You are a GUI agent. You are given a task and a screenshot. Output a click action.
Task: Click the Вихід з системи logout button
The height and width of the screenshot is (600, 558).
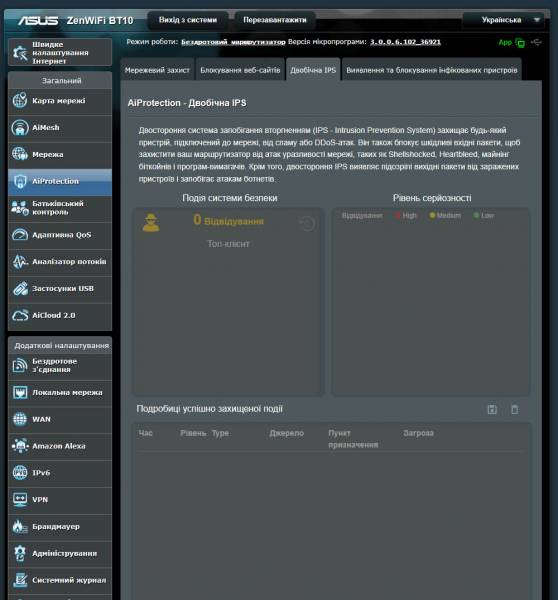(188, 20)
